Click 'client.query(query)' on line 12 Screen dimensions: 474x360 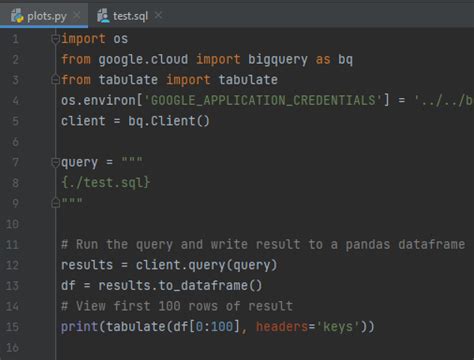206,265
